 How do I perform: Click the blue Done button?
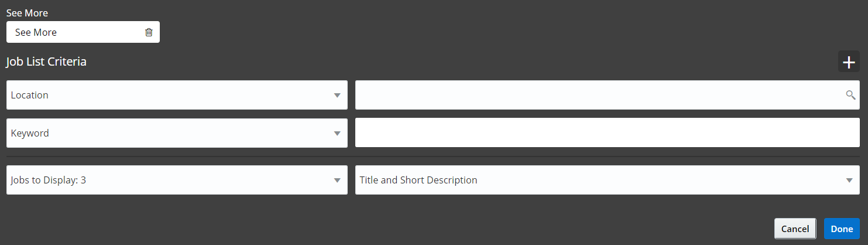842,229
